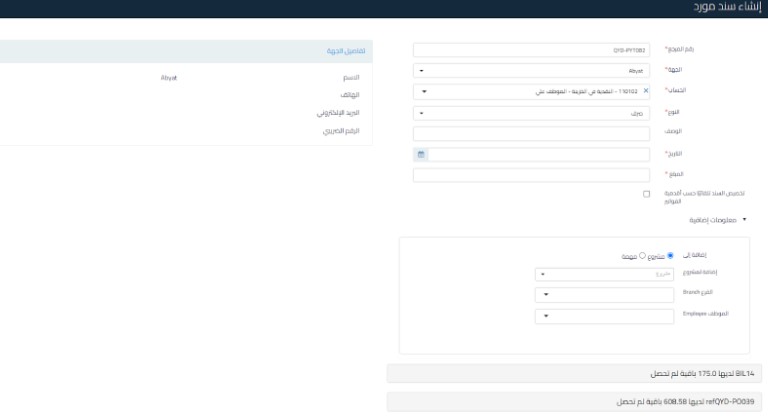The width and height of the screenshot is (768, 416).
Task: Select the 'مهمة' (task) radio button
Action: tap(640, 255)
